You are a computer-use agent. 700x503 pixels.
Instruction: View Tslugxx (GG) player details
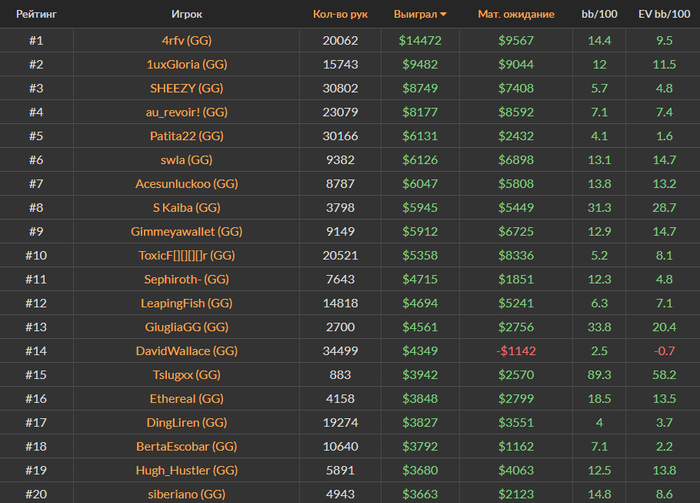click(187, 375)
